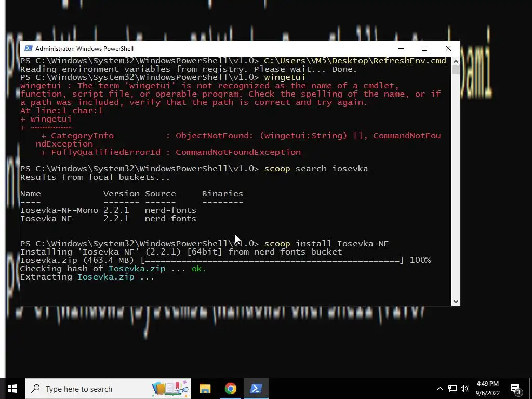Click the 'Source' column header
The image size is (532, 399).
coord(161,194)
